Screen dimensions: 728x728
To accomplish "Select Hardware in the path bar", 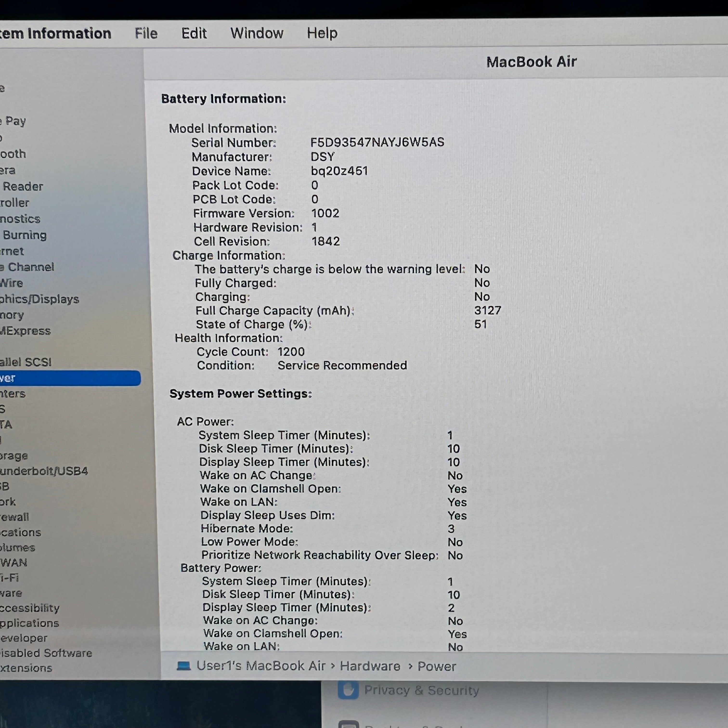I will pyautogui.click(x=370, y=666).
